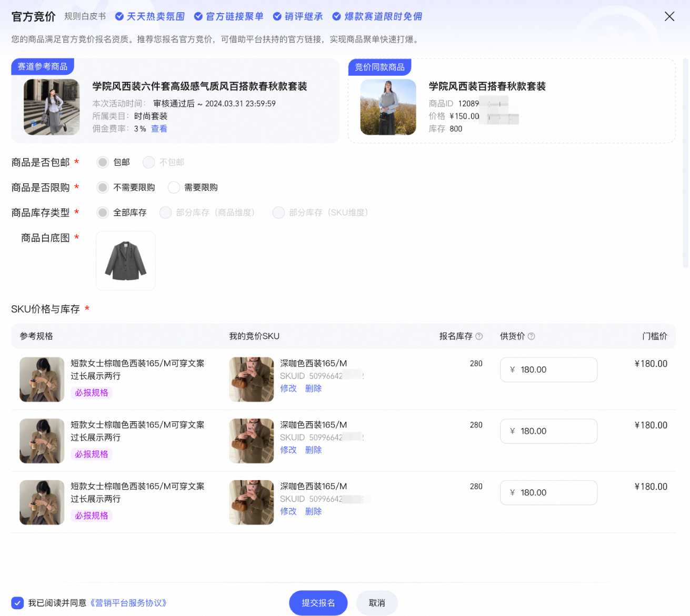This screenshot has height=616, width=690.
Task: Click 门槛价 column header
Action: pos(655,336)
